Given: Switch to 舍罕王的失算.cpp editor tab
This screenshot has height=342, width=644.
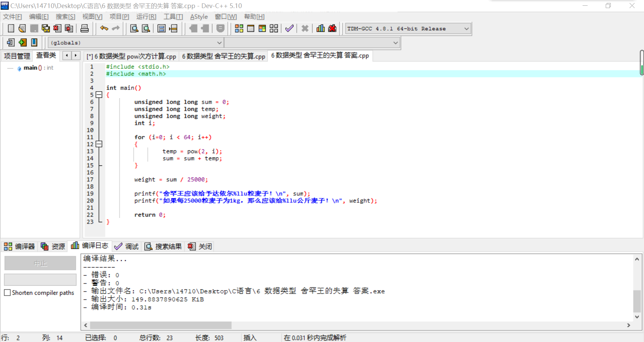Looking at the screenshot, I should tap(224, 56).
